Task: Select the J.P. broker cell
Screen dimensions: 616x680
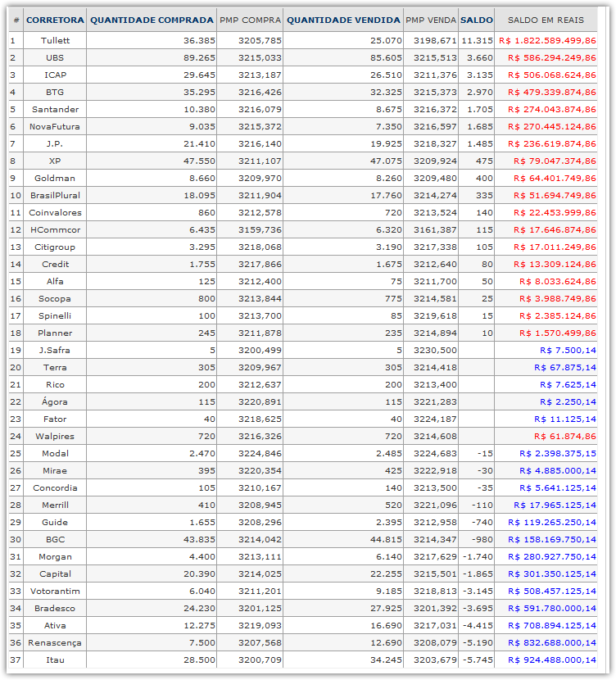Action: [x=55, y=143]
